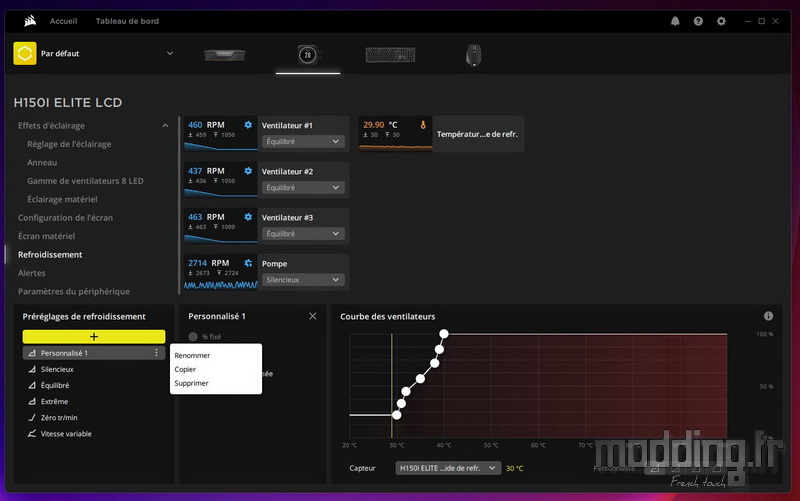Screen dimensions: 800x501
Task: Click the yellow profile hexagon icon
Action: [24, 54]
